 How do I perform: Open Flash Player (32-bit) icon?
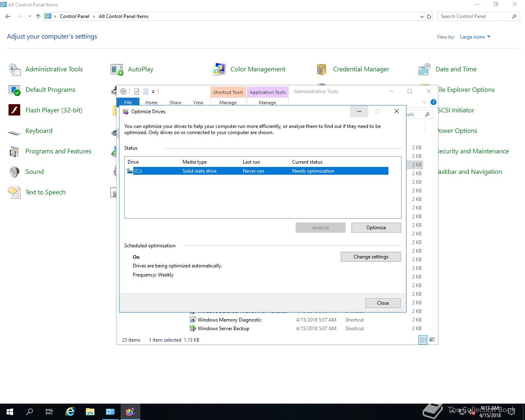[x=14, y=110]
